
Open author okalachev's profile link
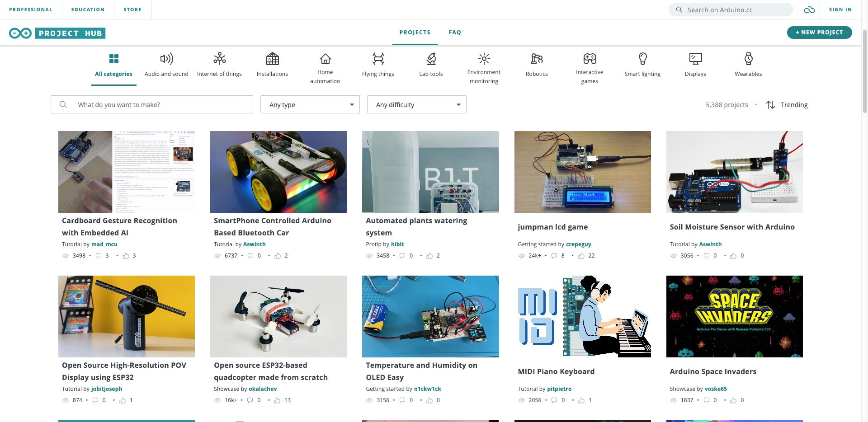pos(263,389)
